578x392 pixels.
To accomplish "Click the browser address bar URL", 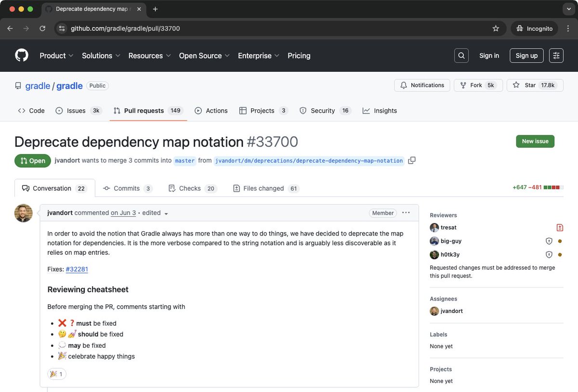I will (126, 28).
